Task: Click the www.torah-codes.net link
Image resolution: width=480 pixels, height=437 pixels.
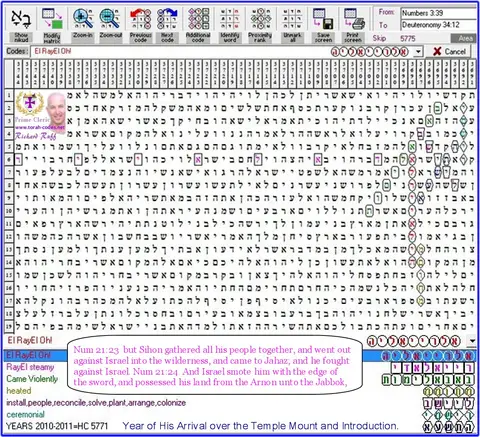Action: click(x=40, y=127)
